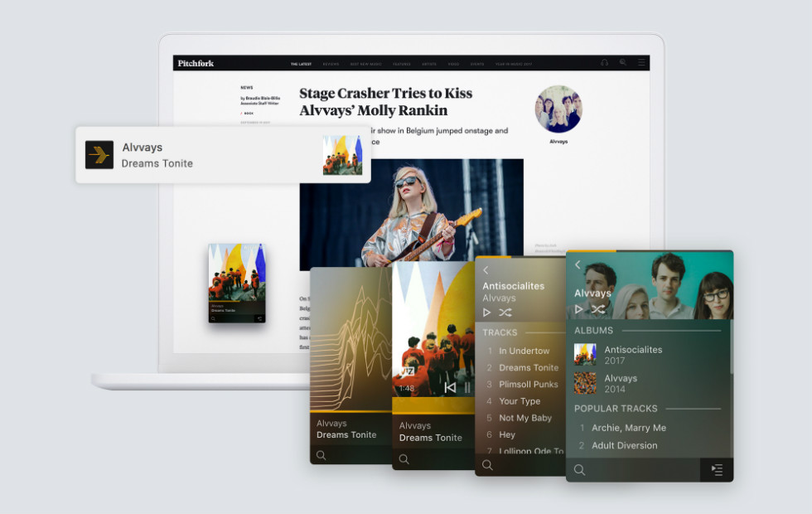
Task: Go back from the Alvvays artist panel
Action: pyautogui.click(x=578, y=265)
